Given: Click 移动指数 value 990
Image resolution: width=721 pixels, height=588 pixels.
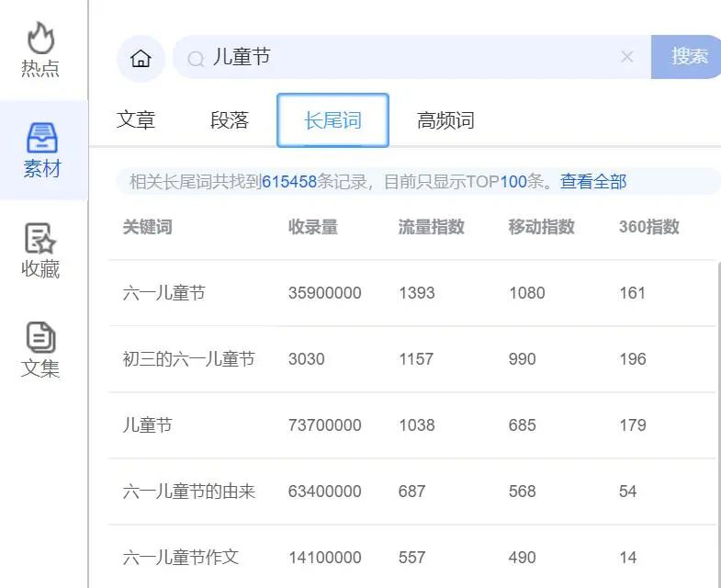Looking at the screenshot, I should point(522,359).
